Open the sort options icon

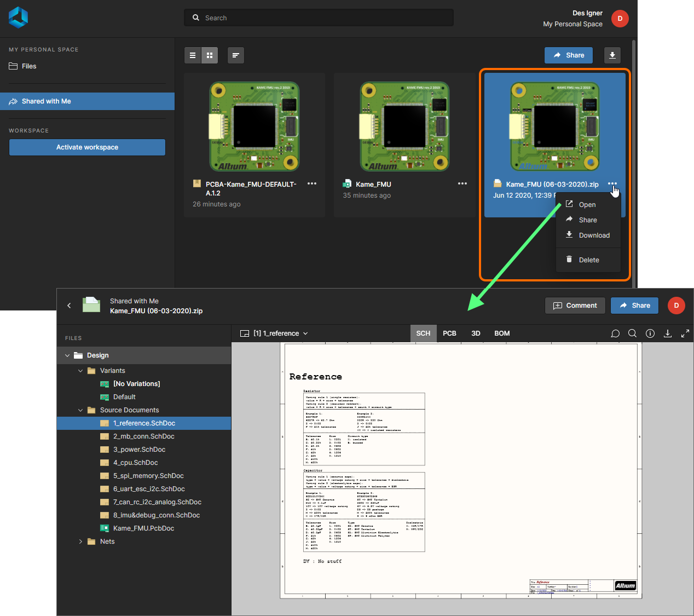235,55
